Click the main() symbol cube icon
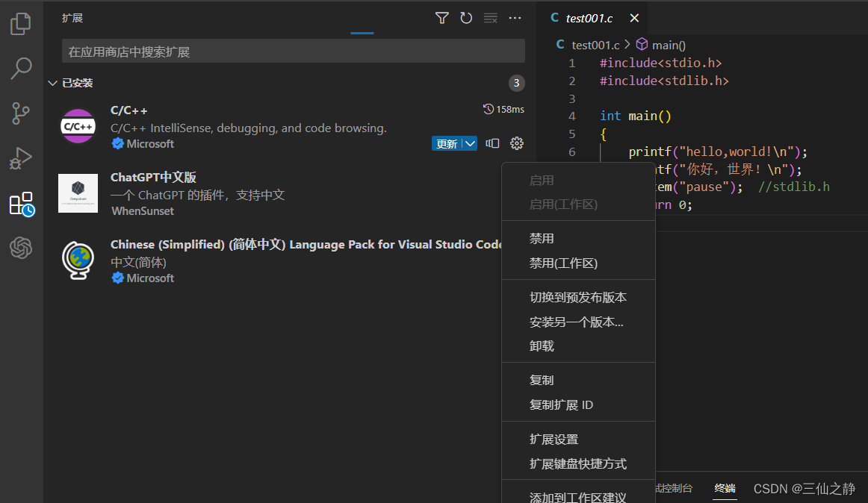Image resolution: width=868 pixels, height=503 pixels. [642, 44]
